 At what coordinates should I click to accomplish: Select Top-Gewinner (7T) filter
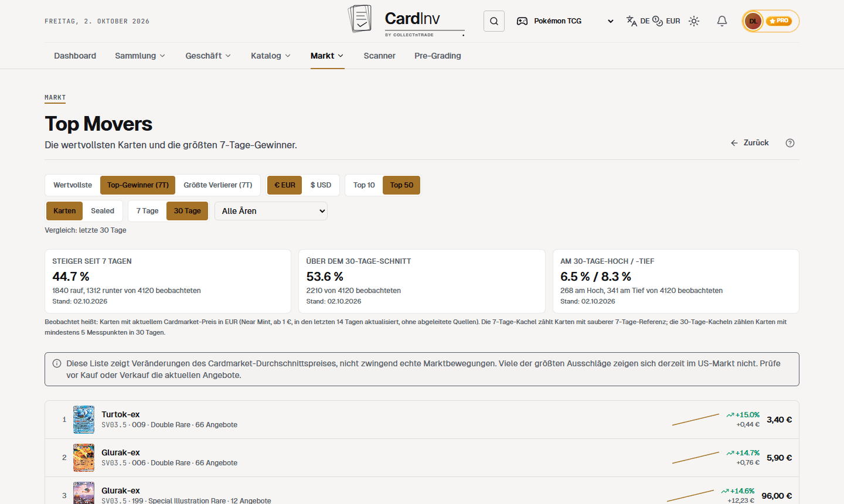(x=138, y=185)
